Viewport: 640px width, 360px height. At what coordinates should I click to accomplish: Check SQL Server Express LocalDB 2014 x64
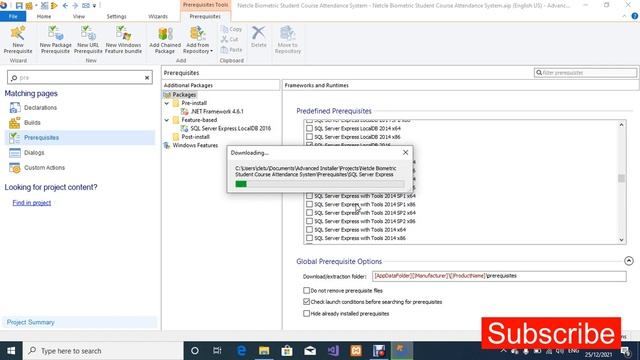point(309,128)
